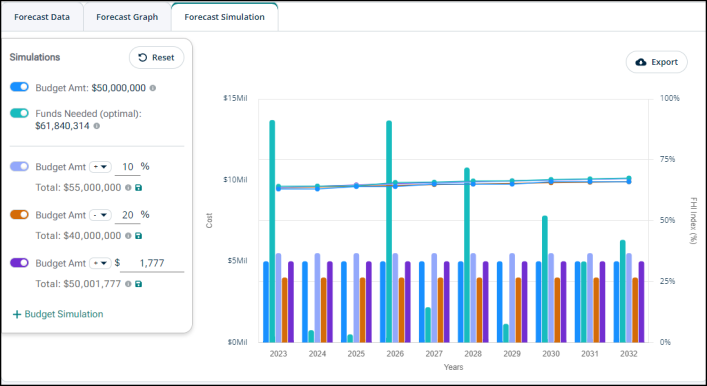Open the plus/minus dropdown for the 10% simulation
This screenshot has width=707, height=386.
[x=100, y=167]
